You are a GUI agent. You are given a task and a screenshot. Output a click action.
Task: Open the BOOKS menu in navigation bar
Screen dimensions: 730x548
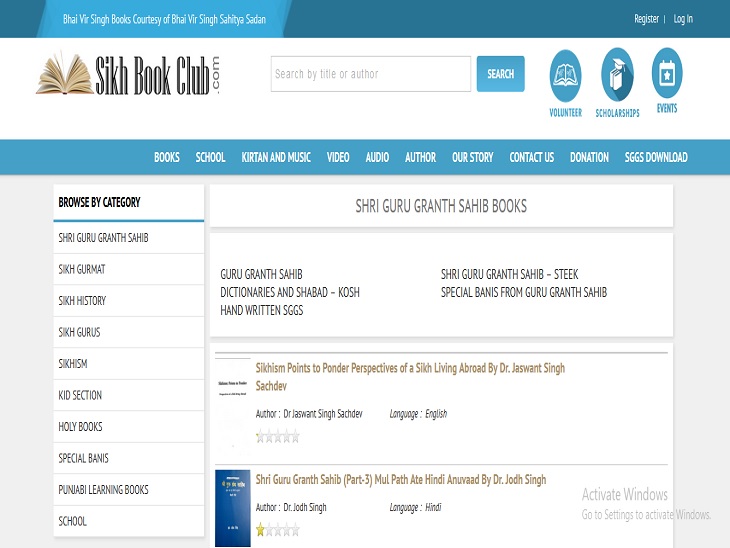pyautogui.click(x=167, y=157)
